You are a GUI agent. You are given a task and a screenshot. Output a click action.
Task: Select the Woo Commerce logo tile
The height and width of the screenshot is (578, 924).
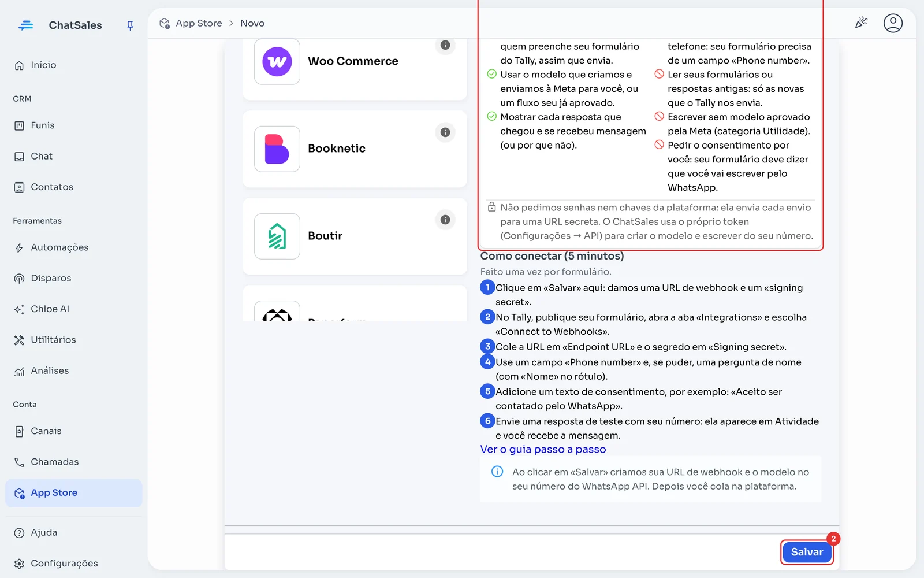[x=277, y=62]
